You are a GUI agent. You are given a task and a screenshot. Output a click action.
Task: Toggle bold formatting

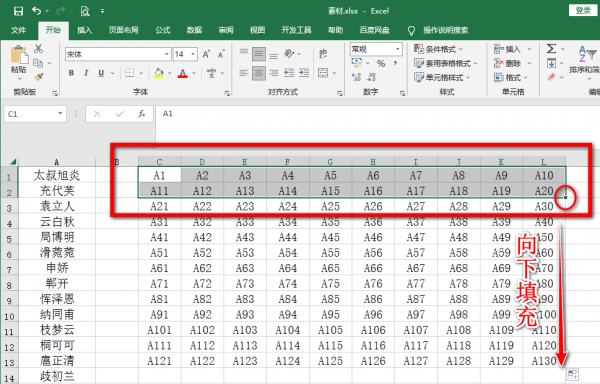71,73
